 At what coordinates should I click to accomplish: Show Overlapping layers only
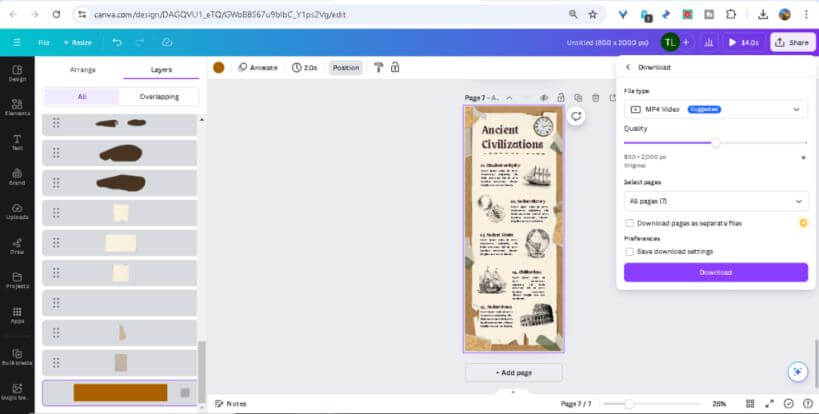(159, 97)
